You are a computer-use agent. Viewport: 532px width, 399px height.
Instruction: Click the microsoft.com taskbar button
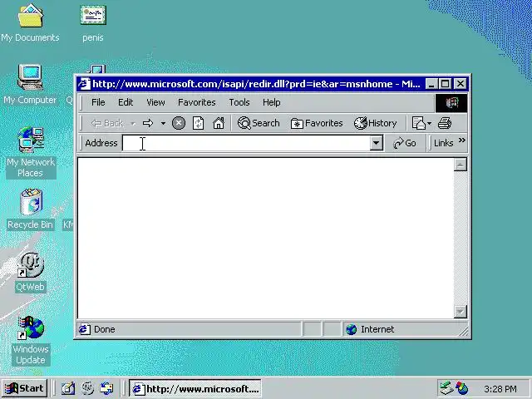(x=195, y=388)
